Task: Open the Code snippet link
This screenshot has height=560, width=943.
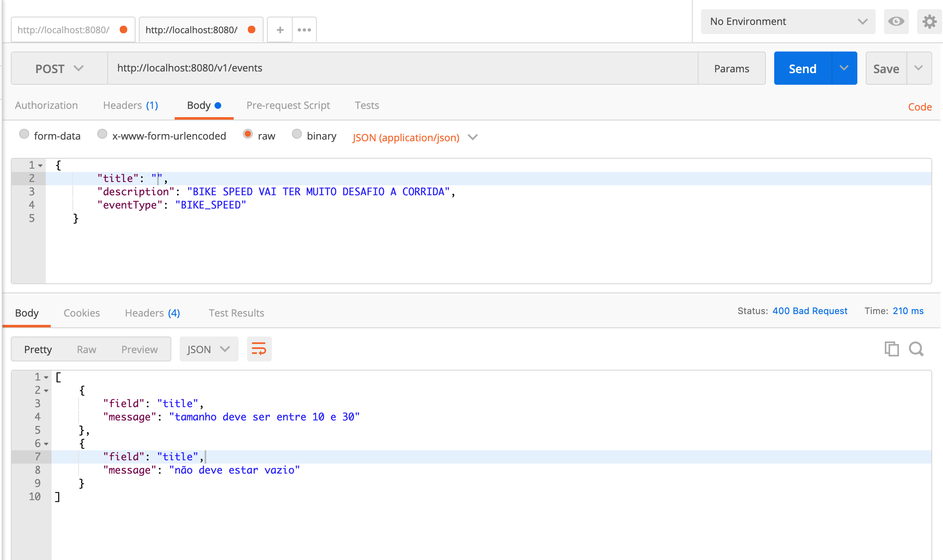Action: (920, 107)
